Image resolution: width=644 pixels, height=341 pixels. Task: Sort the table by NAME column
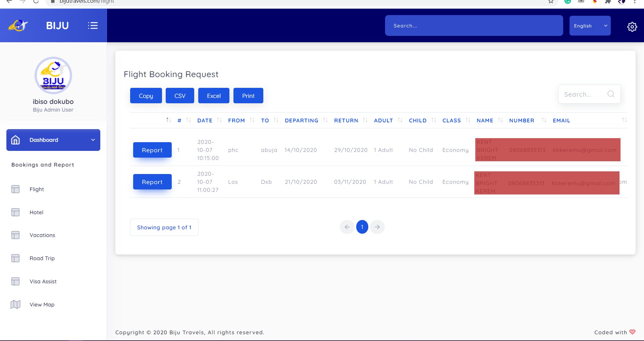point(485,120)
